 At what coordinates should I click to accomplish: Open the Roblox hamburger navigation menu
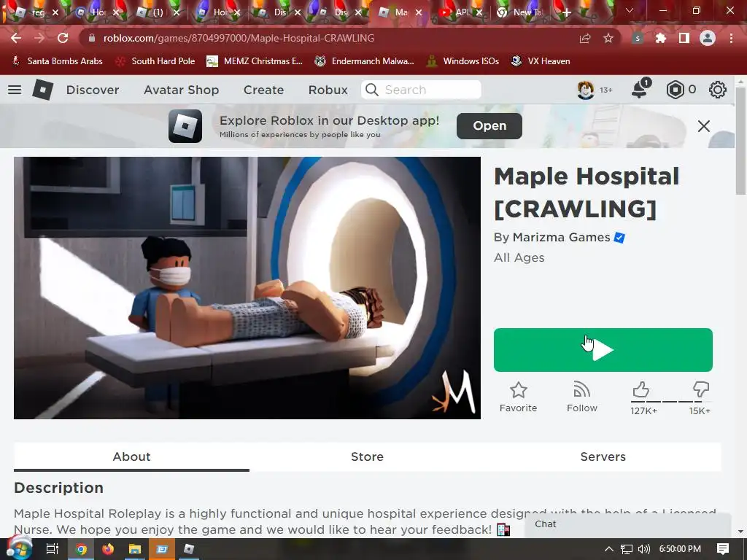[x=15, y=90]
